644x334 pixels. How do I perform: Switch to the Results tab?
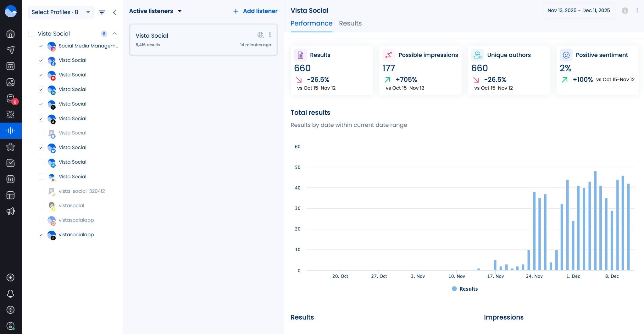[x=350, y=23]
